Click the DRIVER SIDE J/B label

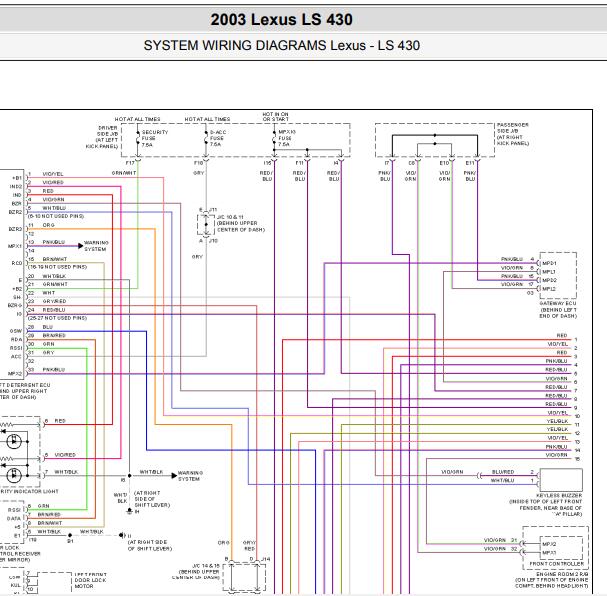pos(101,137)
